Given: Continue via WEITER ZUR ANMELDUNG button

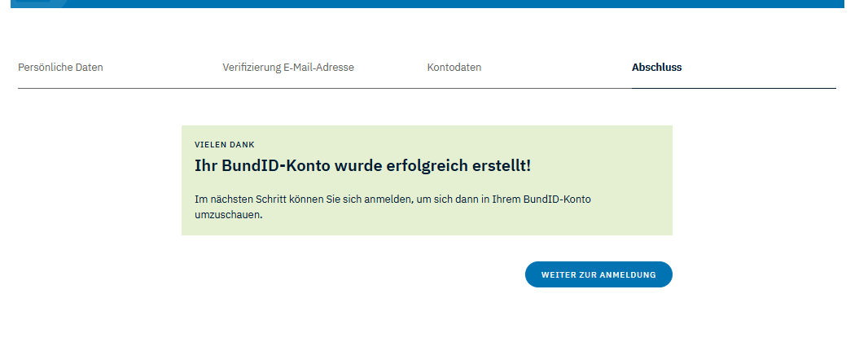Looking at the screenshot, I should point(598,274).
